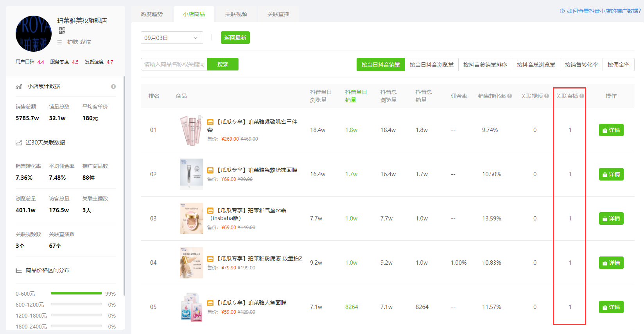The height and width of the screenshot is (334, 644).
Task: Sort by 按销售转化率
Action: 581,65
